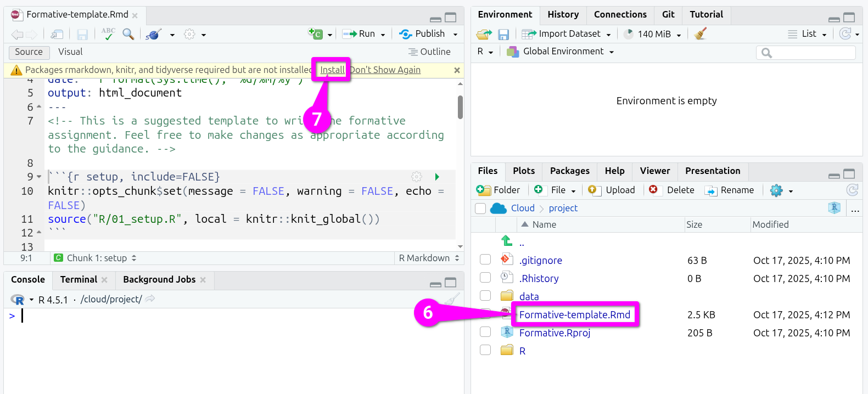Create a New Folder in Files pane
Image resolution: width=868 pixels, height=394 pixels.
point(498,190)
